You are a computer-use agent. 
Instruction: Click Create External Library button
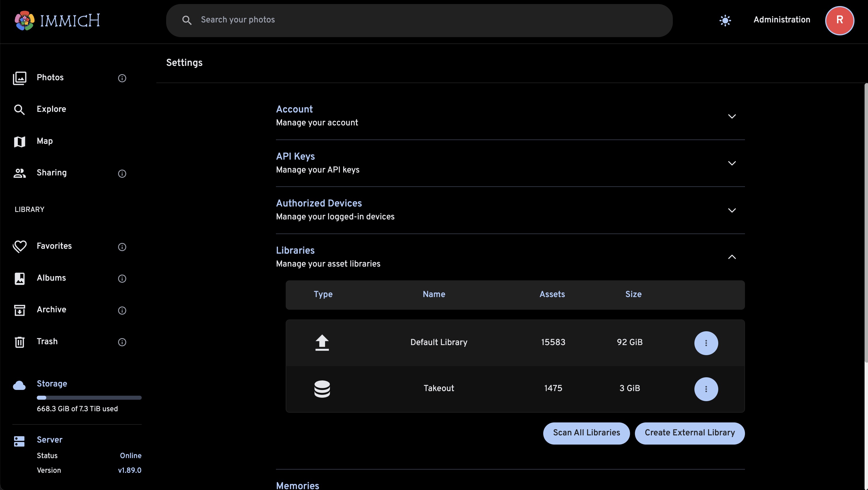click(690, 433)
